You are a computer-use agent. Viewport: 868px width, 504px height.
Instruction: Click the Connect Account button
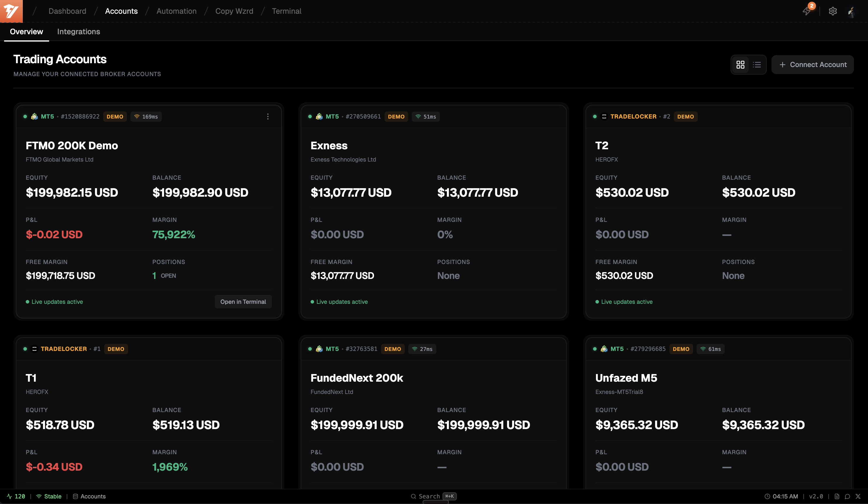(x=812, y=64)
